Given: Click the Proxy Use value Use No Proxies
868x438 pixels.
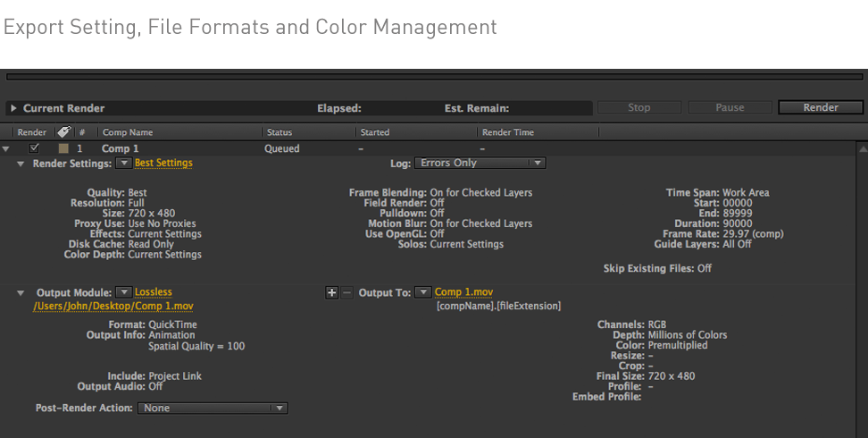Looking at the screenshot, I should click(162, 223).
